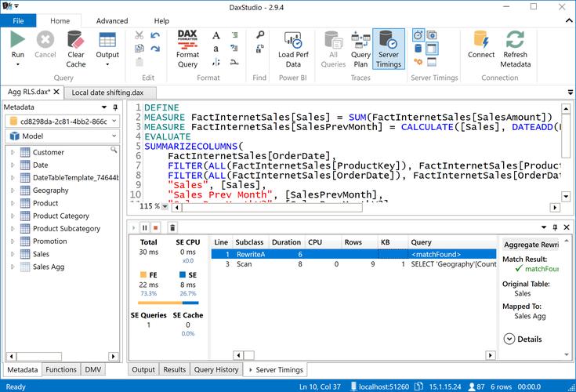
Task: Click the Connect icon in ribbon
Action: pyautogui.click(x=481, y=41)
